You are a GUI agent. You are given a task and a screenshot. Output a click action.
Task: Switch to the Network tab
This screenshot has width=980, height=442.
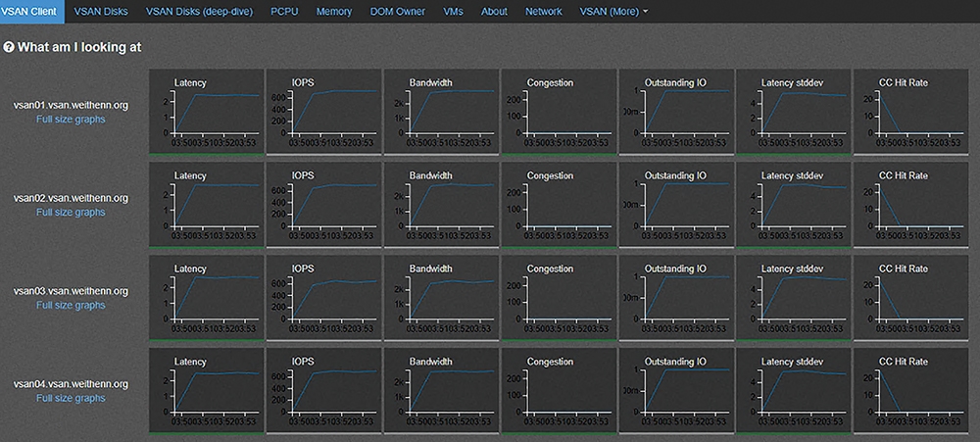point(543,11)
